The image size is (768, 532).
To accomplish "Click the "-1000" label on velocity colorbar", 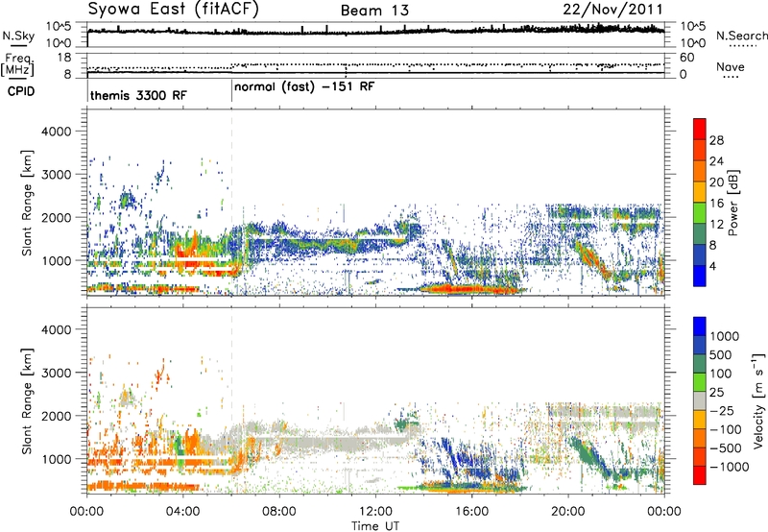I will 730,467.
